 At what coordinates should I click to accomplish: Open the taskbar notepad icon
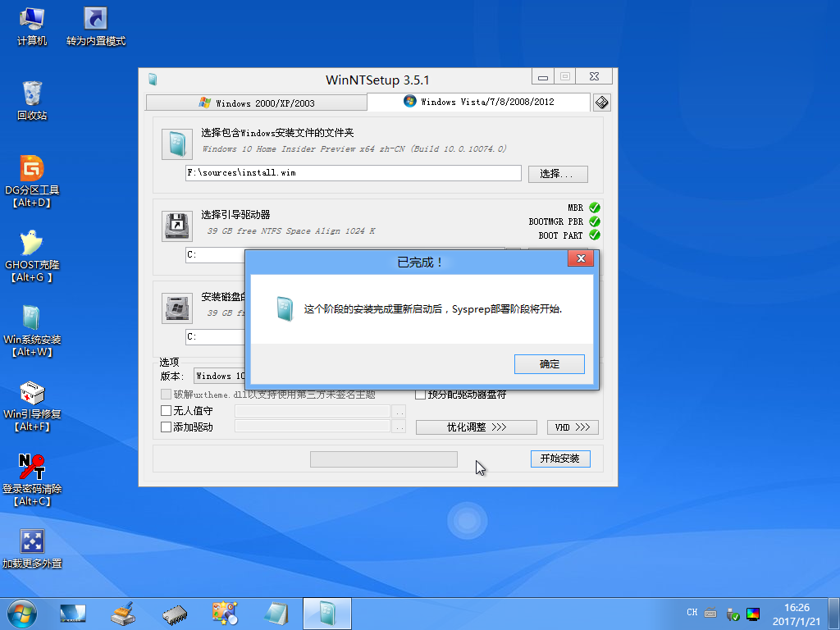coord(276,614)
